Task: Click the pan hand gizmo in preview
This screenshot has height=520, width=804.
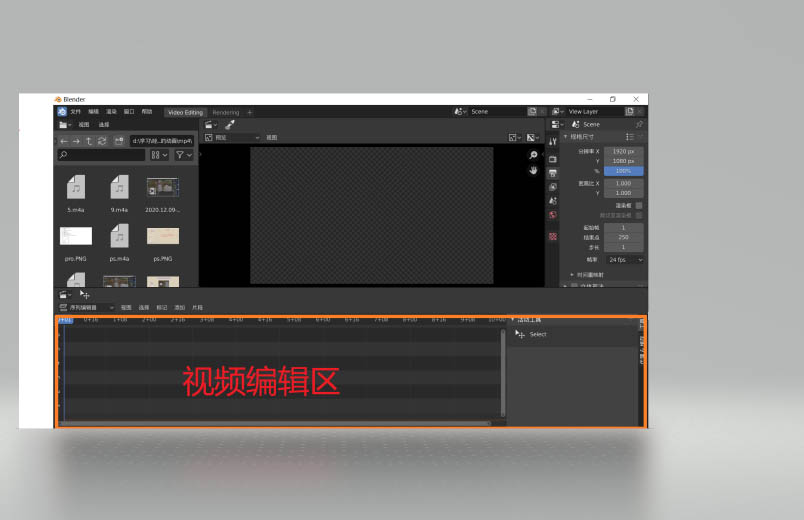Action: (533, 170)
